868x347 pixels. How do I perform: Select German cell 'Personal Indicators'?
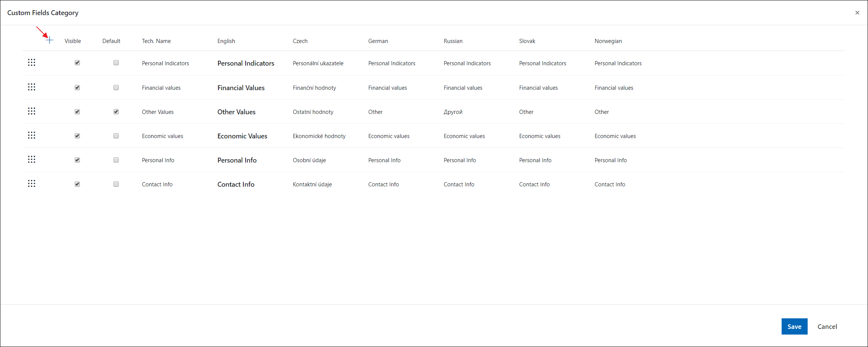click(x=392, y=63)
